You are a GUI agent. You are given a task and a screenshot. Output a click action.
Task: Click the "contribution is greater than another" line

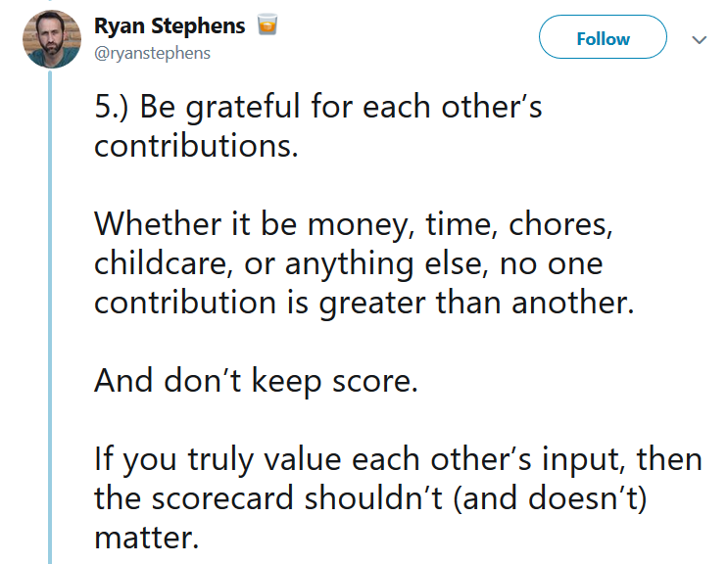[364, 303]
